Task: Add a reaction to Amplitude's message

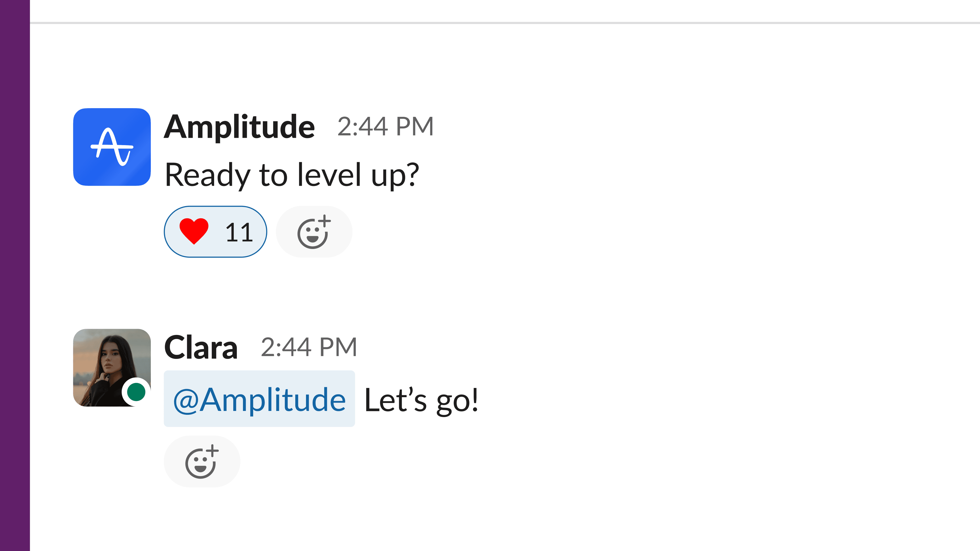Action: 314,232
